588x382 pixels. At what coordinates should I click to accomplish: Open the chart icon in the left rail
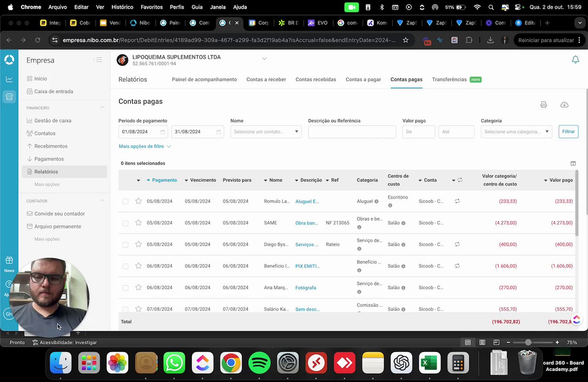coord(9,79)
